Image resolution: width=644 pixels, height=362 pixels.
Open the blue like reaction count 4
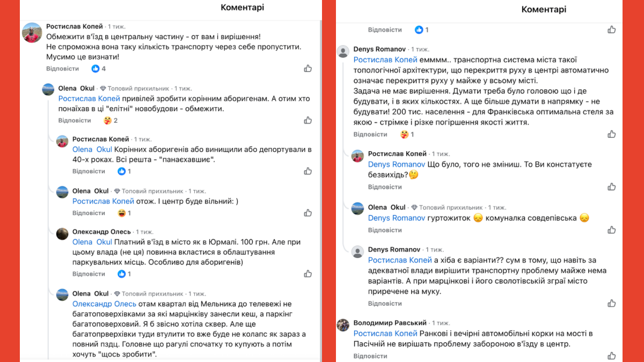click(x=99, y=69)
